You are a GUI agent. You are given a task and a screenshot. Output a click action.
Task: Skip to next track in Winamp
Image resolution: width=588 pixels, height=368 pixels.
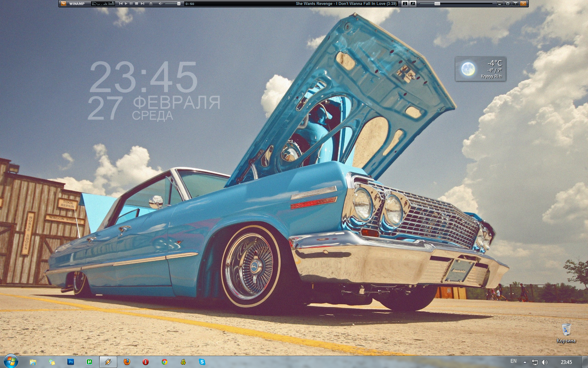(142, 4)
